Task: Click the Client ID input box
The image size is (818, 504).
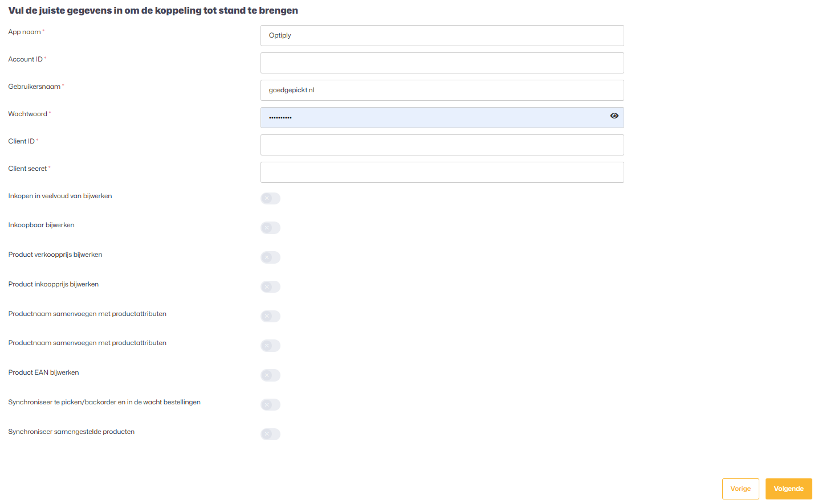Action: point(442,145)
